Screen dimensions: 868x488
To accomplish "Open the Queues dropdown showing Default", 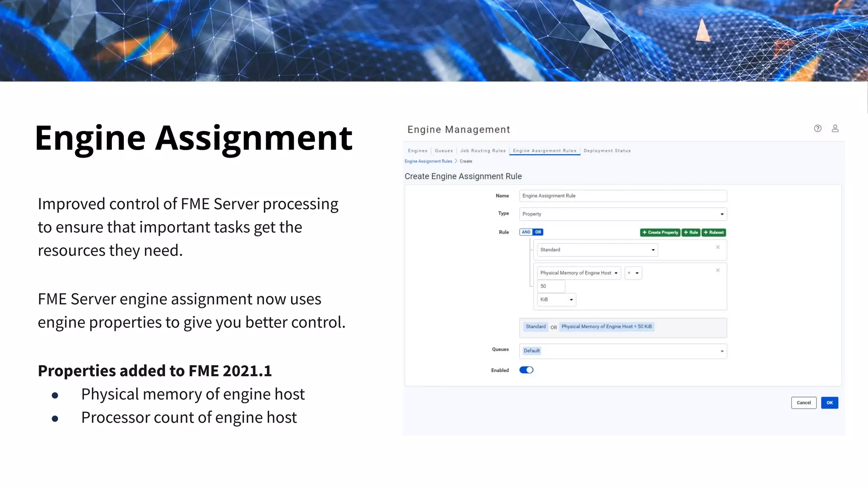I will click(623, 351).
